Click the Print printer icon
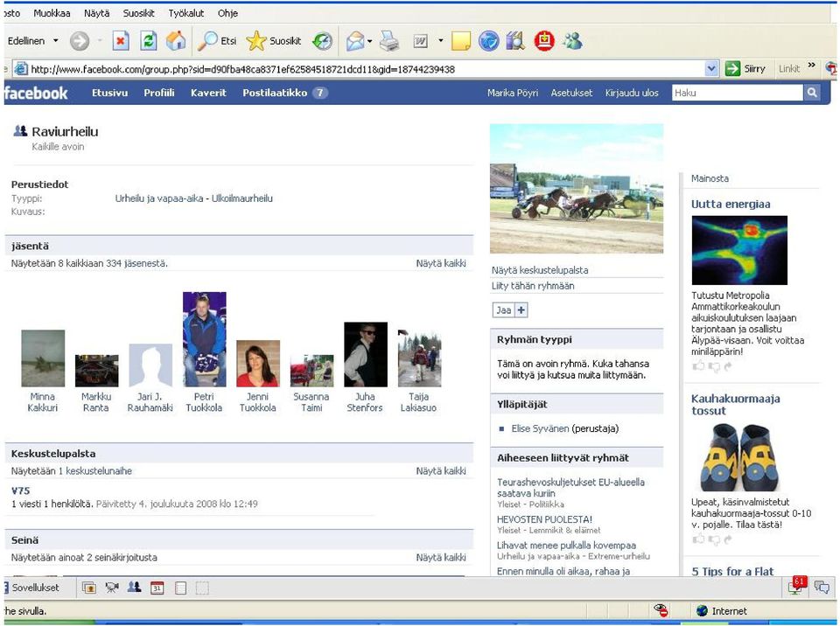The width and height of the screenshot is (840, 626). click(389, 41)
